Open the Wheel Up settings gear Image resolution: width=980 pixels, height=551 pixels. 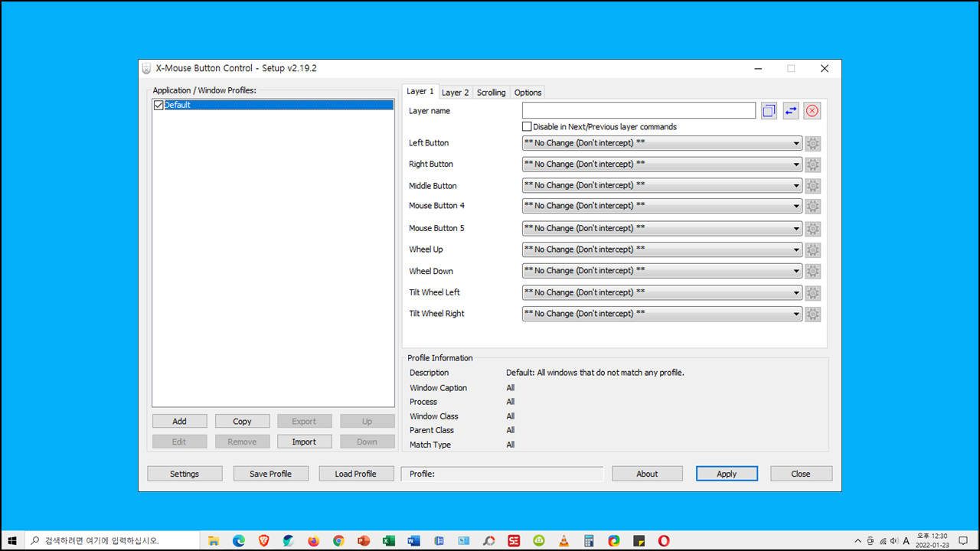tap(812, 250)
